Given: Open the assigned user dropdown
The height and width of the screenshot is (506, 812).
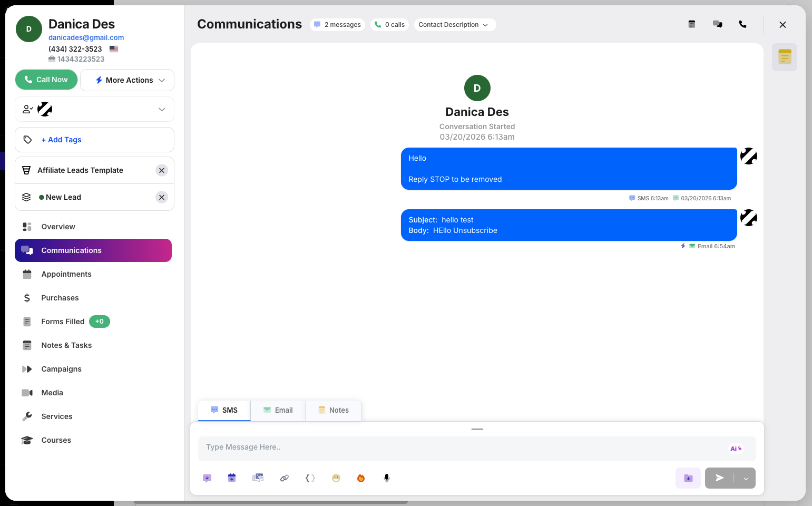Looking at the screenshot, I should pos(95,109).
